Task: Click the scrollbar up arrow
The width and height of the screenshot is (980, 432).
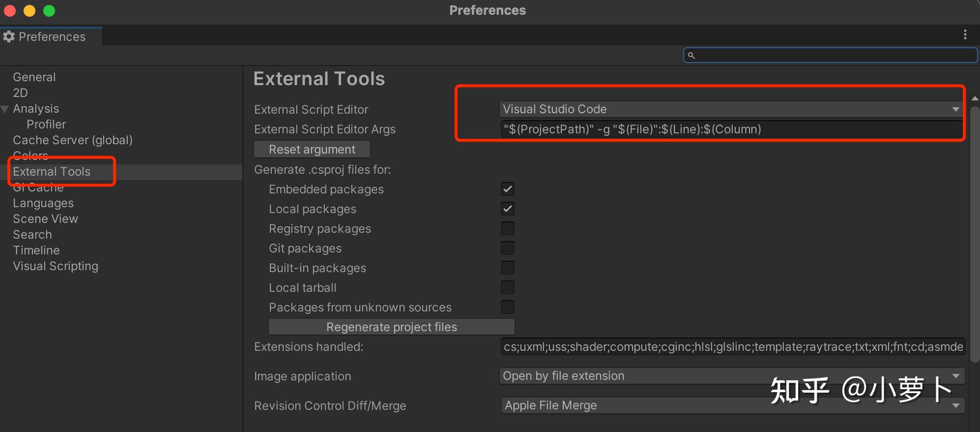Action: coord(975,98)
